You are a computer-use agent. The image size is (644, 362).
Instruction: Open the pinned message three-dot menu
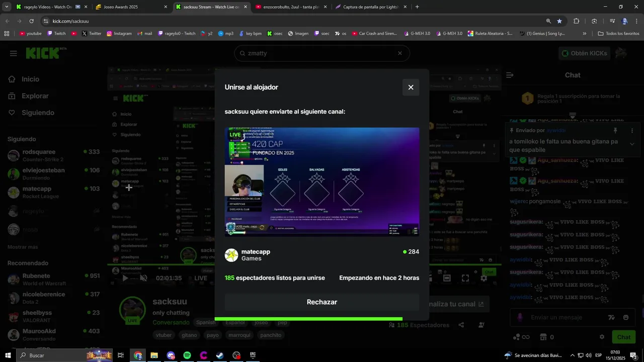point(632,130)
